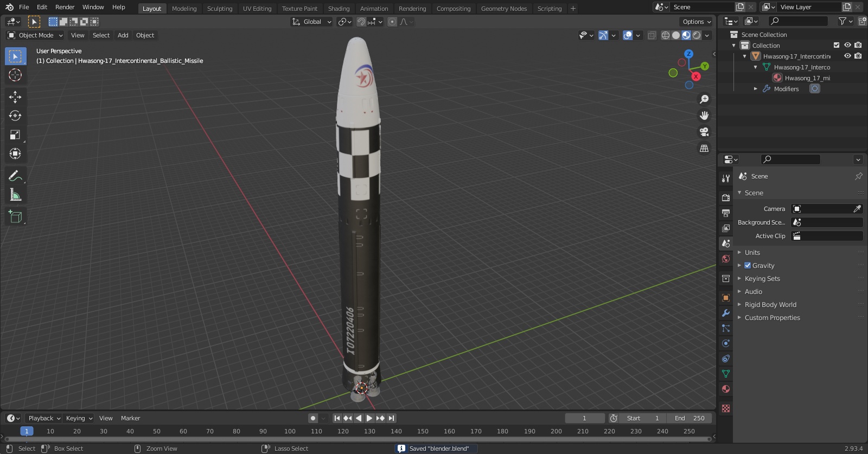Select the Measure tool
The image size is (868, 454).
point(15,195)
